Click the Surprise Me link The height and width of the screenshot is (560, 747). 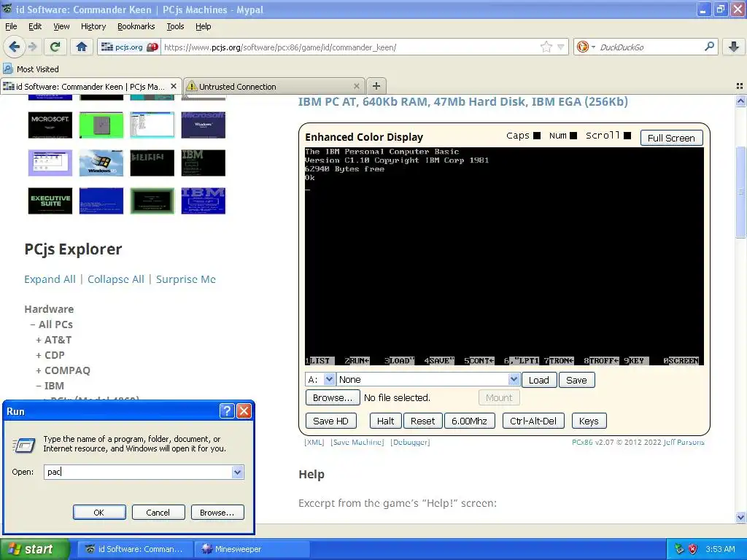tap(186, 279)
